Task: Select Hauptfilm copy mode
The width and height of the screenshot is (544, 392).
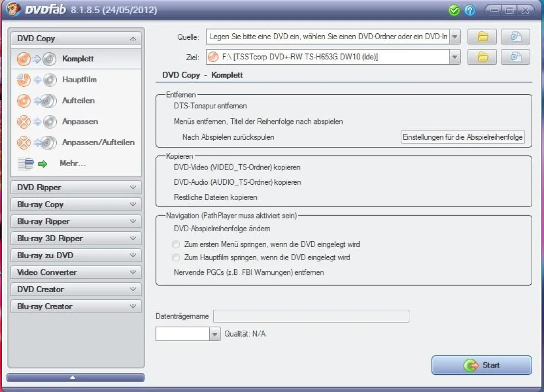Action: click(76, 80)
